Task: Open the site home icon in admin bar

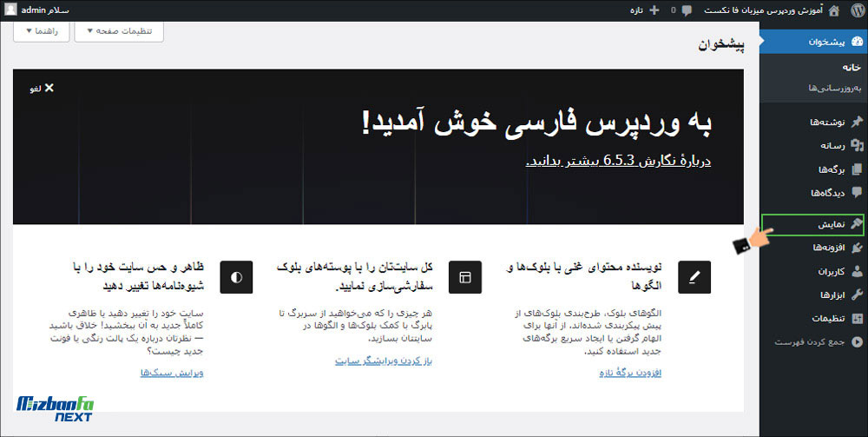Action: (x=834, y=10)
